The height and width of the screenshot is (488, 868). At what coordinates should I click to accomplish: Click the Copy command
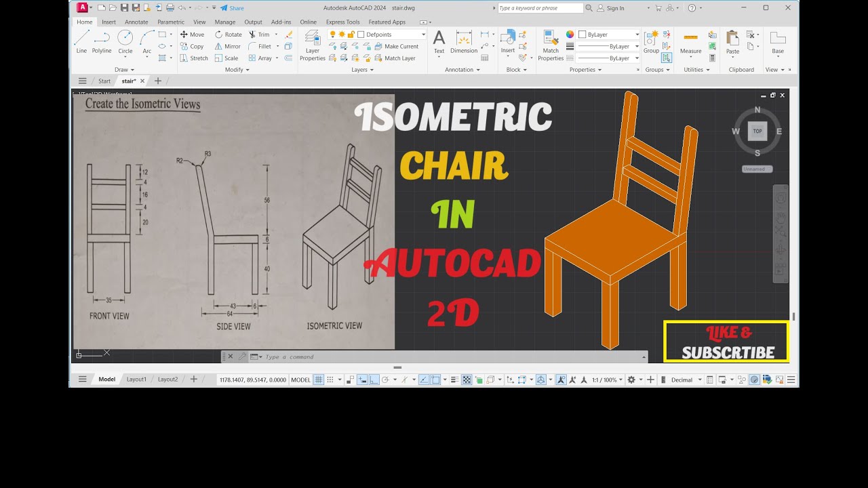tap(192, 46)
